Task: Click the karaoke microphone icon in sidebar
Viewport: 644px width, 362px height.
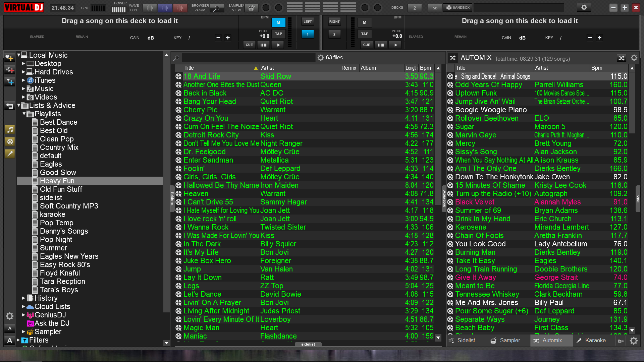Action: pos(10,154)
